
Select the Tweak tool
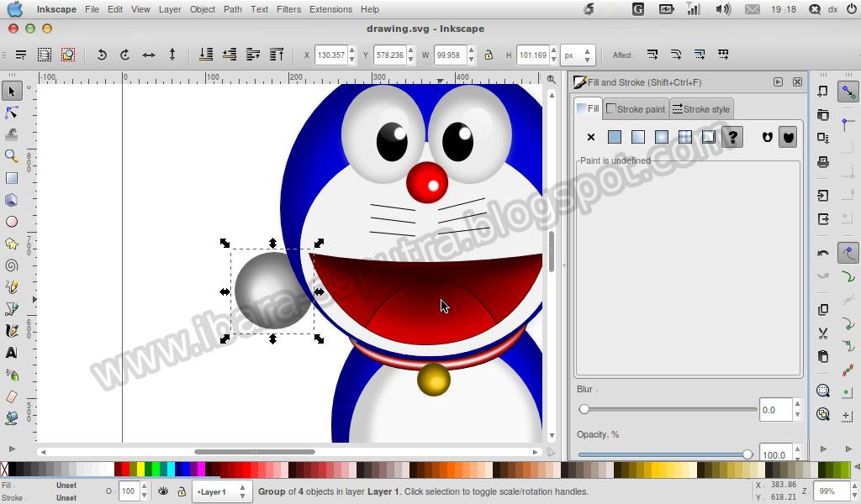[12, 134]
